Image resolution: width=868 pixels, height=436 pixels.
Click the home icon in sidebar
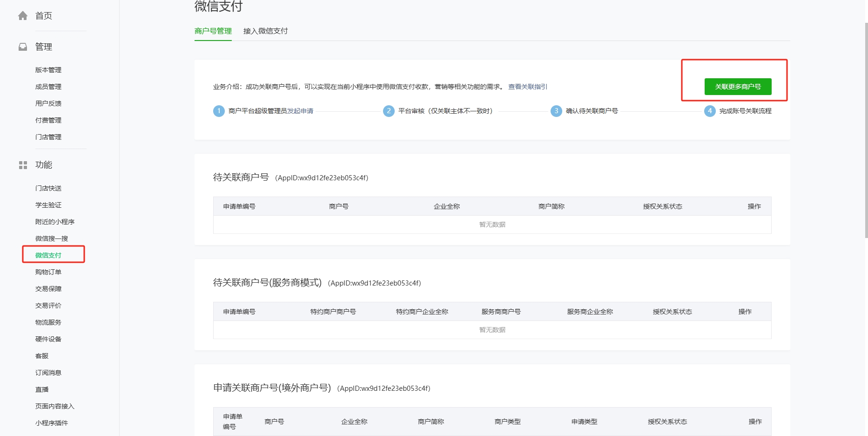click(x=23, y=16)
